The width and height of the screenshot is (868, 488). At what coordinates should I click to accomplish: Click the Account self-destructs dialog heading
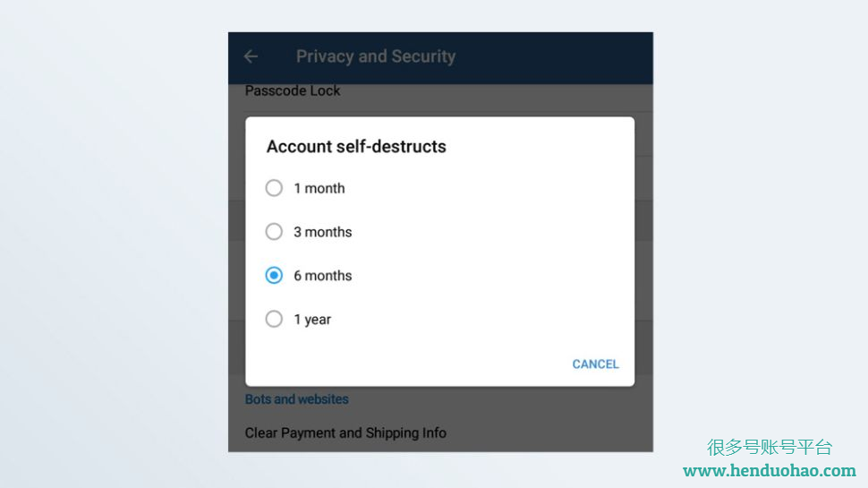coord(356,146)
